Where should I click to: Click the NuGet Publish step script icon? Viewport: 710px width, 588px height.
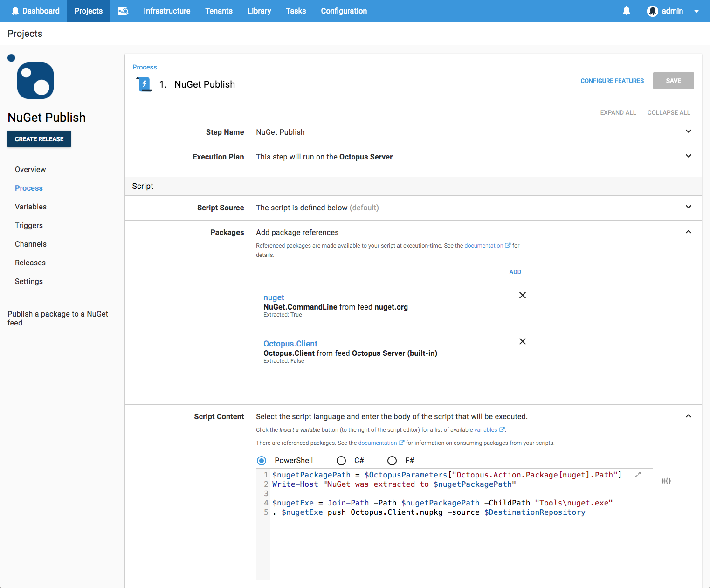[144, 84]
